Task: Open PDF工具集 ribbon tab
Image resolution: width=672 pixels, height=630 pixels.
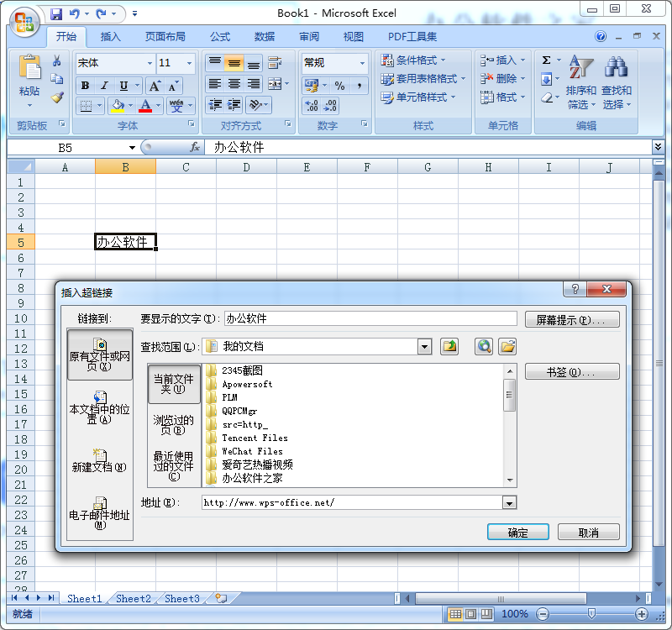Action: [412, 37]
